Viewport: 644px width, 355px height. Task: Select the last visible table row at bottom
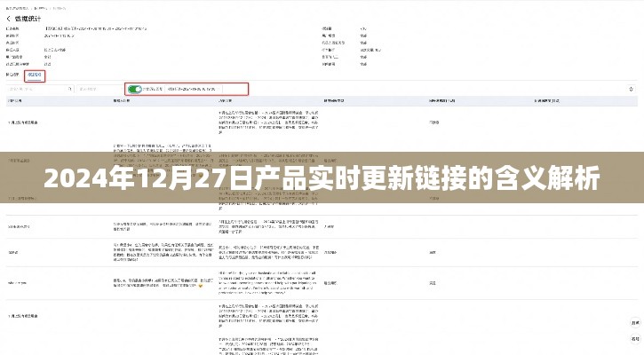pyautogui.click(x=23, y=315)
